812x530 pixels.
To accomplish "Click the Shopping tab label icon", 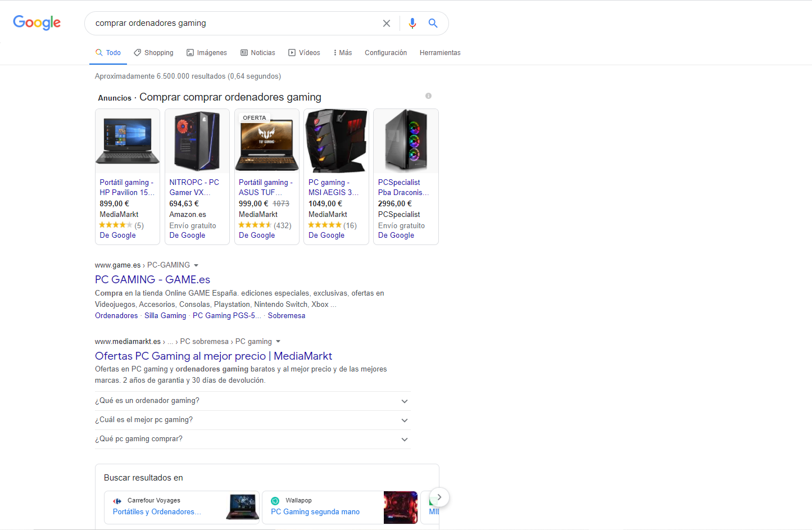I will pos(137,52).
